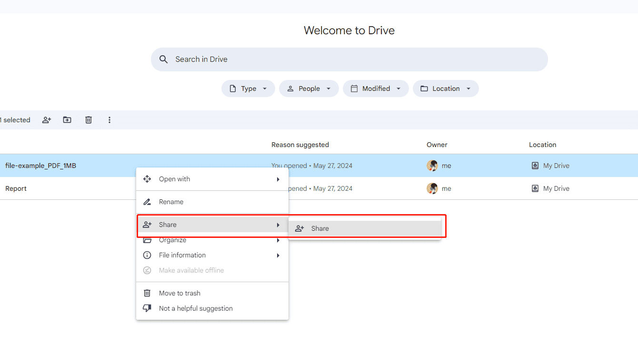The image size is (638, 364).
Task: Click the owner avatar in file-example_PDF_1MB row
Action: click(432, 166)
